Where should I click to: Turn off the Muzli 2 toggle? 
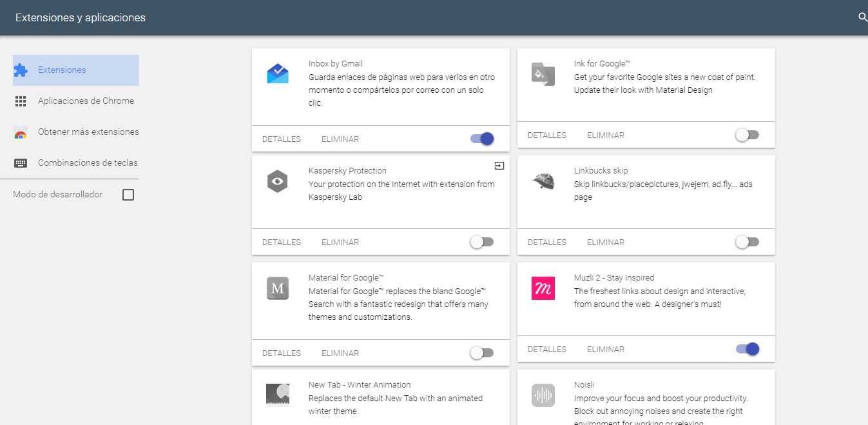[x=747, y=349]
